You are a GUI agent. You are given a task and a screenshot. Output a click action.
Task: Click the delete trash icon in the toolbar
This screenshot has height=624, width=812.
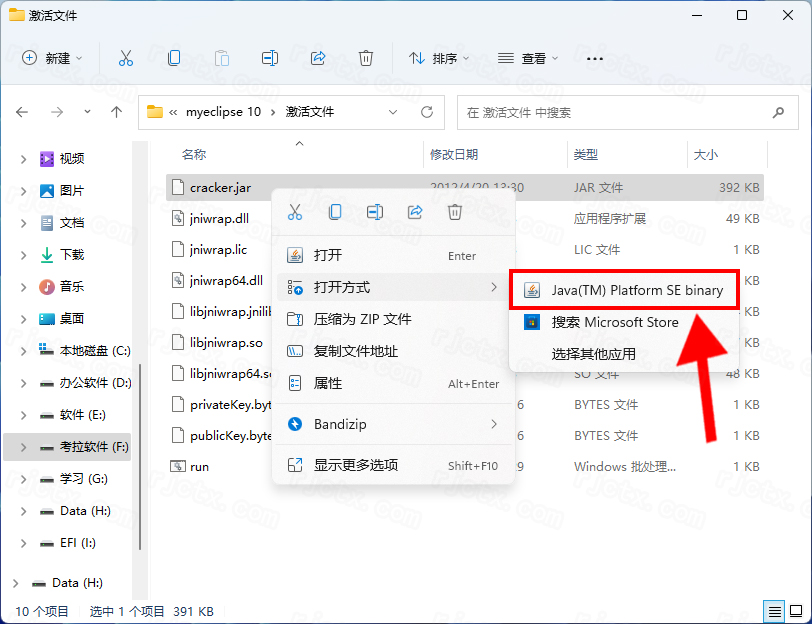366,58
